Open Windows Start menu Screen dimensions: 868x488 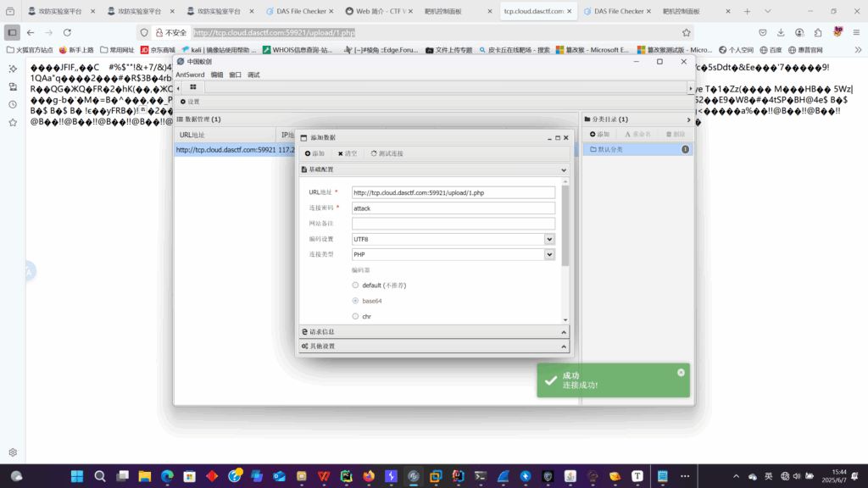77,476
